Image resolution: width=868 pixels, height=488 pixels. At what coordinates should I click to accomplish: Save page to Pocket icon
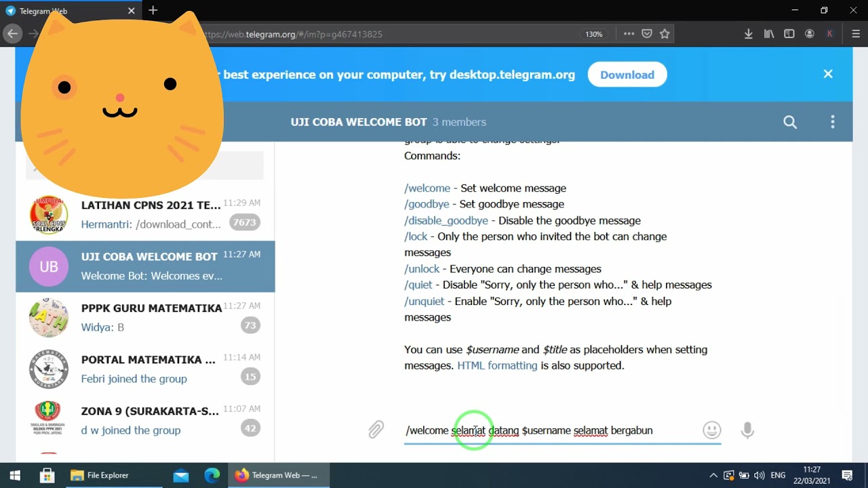647,34
